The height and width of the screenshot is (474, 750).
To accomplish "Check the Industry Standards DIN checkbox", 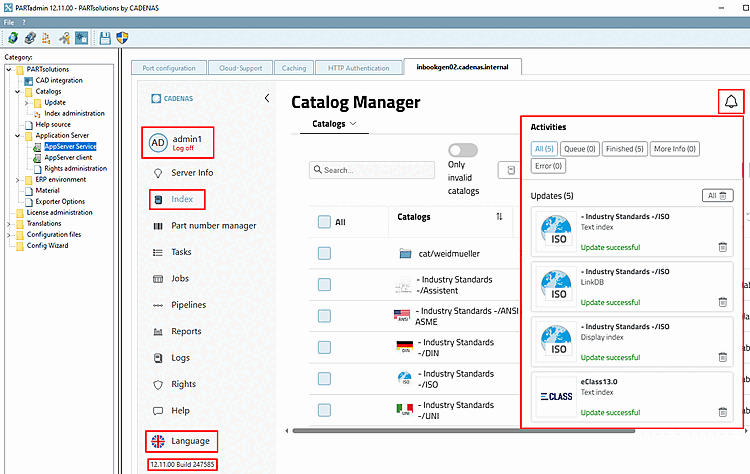I will tap(324, 347).
